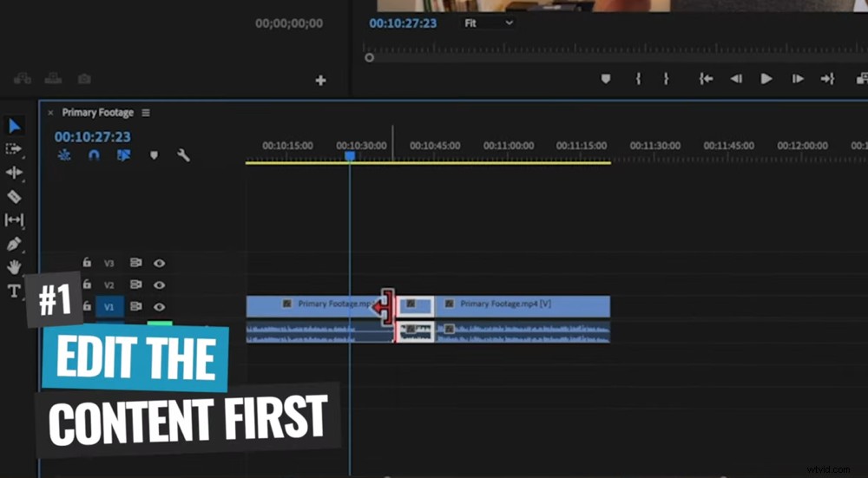Click timeline timecode 00:10:27:23
This screenshot has height=478, width=868.
(93, 137)
